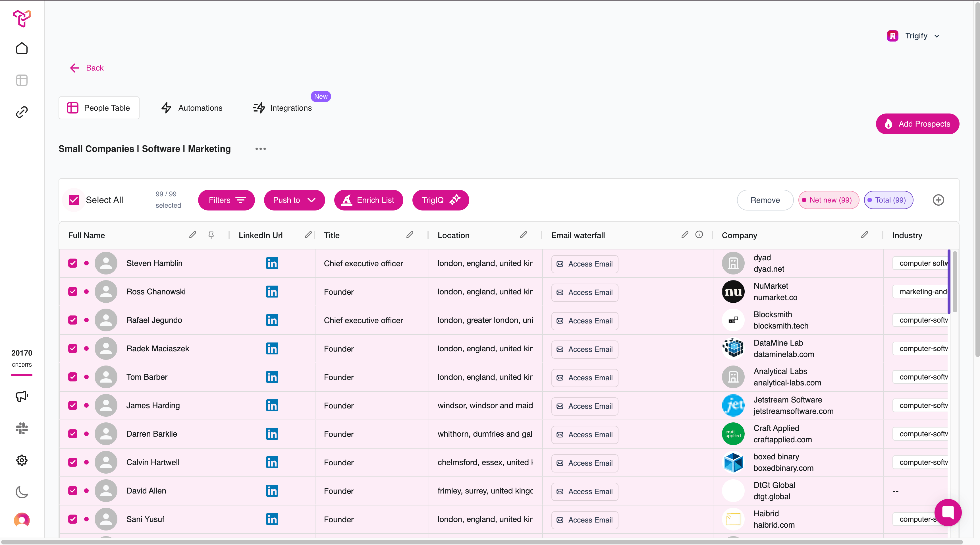Screen dimensions: 980x545
Task: Add a new column with plus icon
Action: (938, 200)
